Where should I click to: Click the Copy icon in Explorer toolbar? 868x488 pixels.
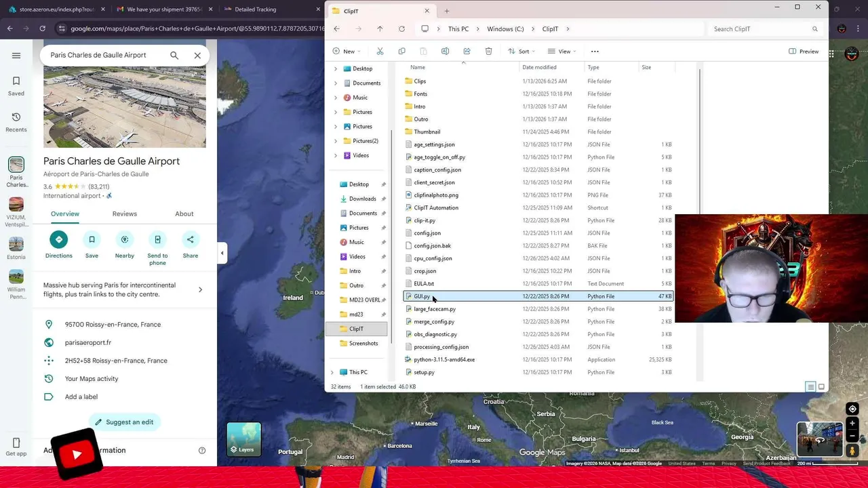pos(401,52)
